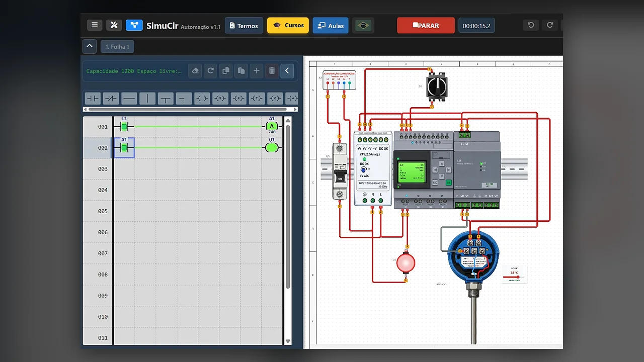Image resolution: width=644 pixels, height=362 pixels.
Task: Select the A1 contact on rung 002
Action: [x=124, y=148]
